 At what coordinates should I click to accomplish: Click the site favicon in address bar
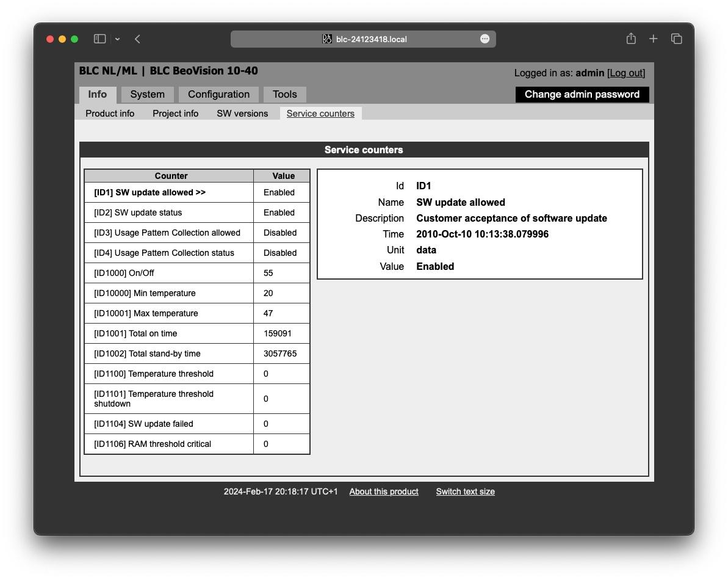click(327, 39)
